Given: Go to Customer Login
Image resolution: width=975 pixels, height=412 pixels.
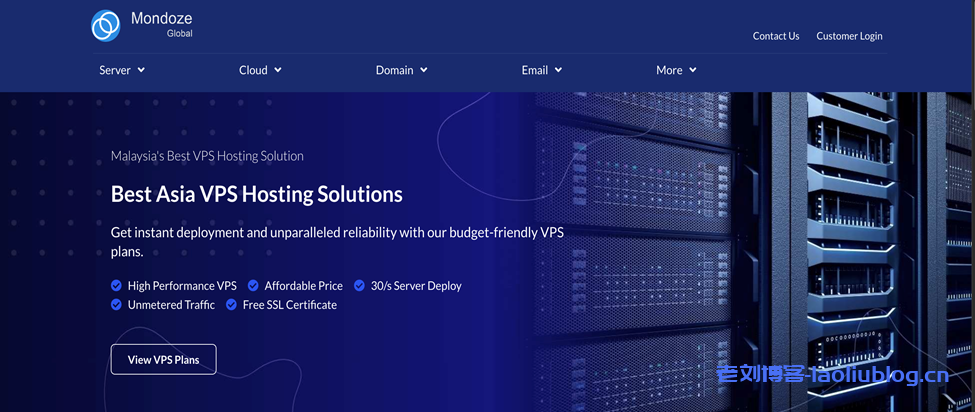Looking at the screenshot, I should pos(849,36).
